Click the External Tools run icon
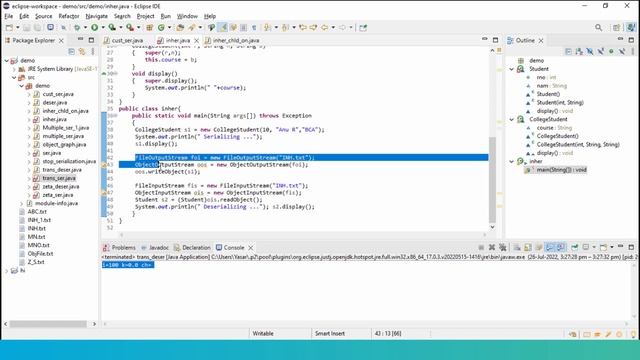 (x=130, y=27)
